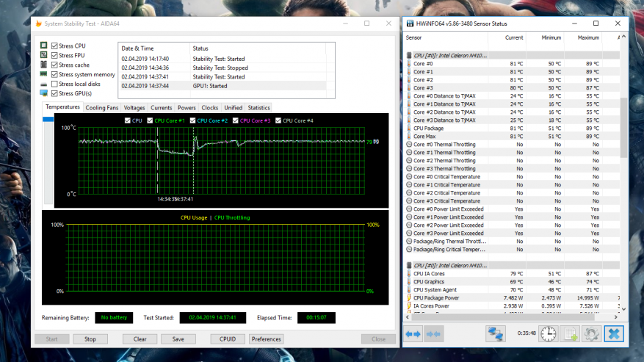Click the second CPU Intel Celeron group chip icon

pyautogui.click(x=409, y=265)
